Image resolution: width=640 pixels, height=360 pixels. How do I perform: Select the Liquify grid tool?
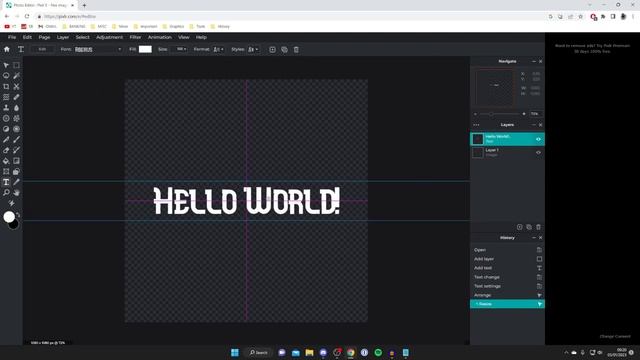[6, 97]
